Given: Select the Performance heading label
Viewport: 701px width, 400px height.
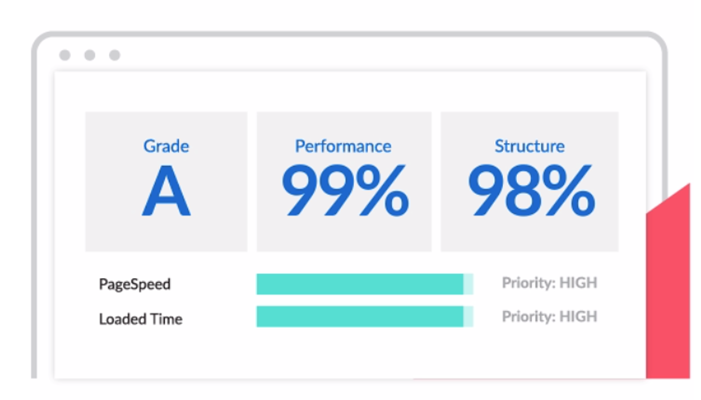Looking at the screenshot, I should pos(344,146).
